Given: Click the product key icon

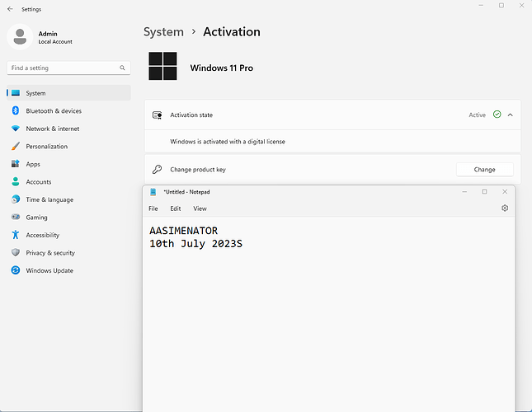Looking at the screenshot, I should tap(157, 170).
